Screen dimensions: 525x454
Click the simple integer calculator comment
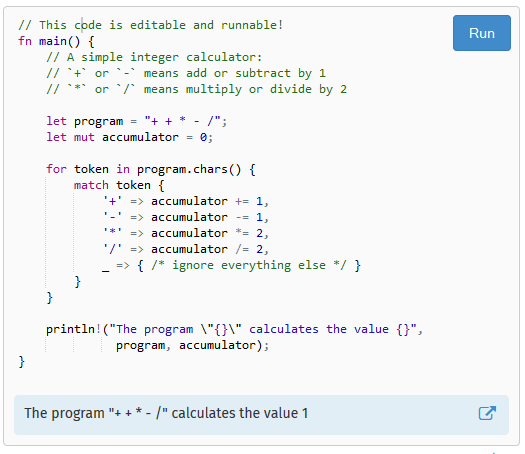pyautogui.click(x=154, y=57)
